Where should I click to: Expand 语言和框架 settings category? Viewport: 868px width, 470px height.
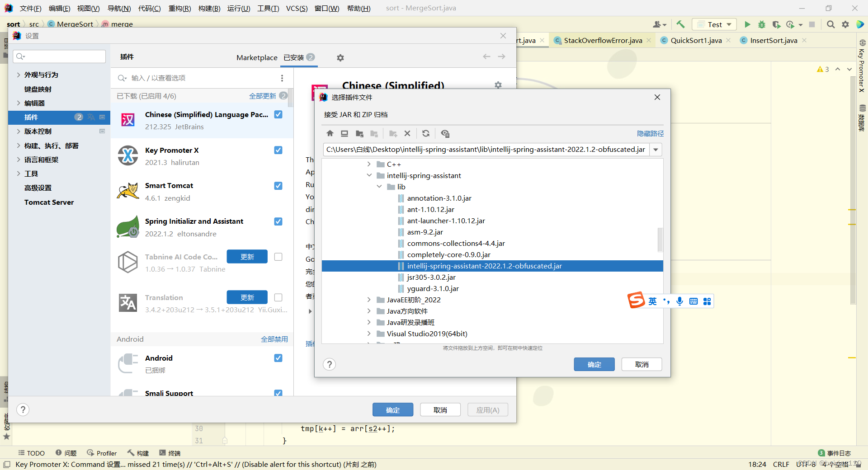tap(19, 160)
